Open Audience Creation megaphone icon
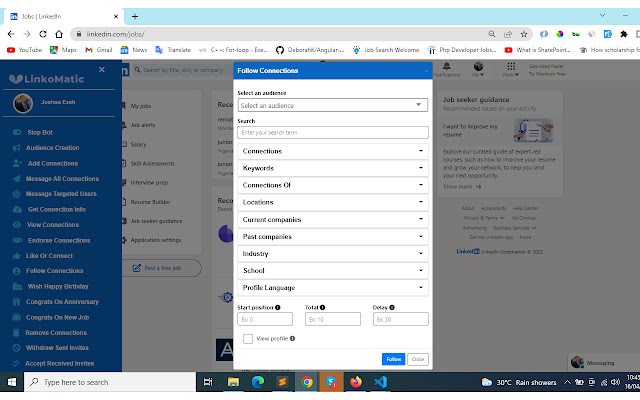 17,148
